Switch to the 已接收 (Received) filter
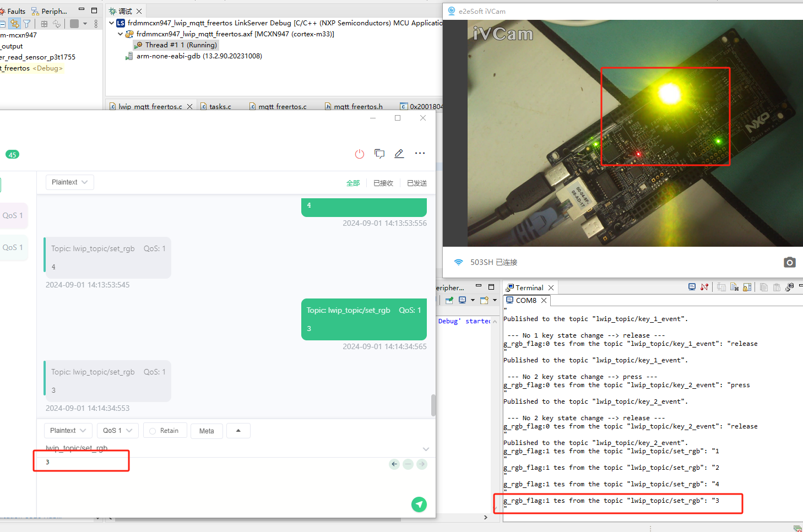This screenshot has width=803, height=532. click(x=383, y=183)
